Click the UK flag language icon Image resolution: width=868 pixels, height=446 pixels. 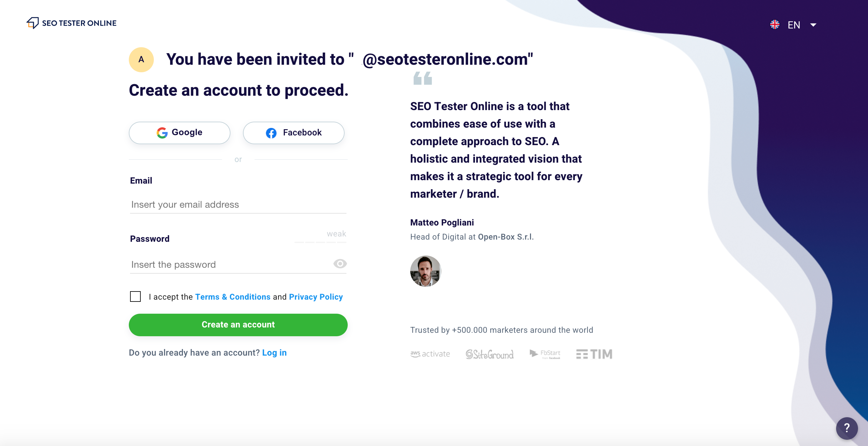775,24
